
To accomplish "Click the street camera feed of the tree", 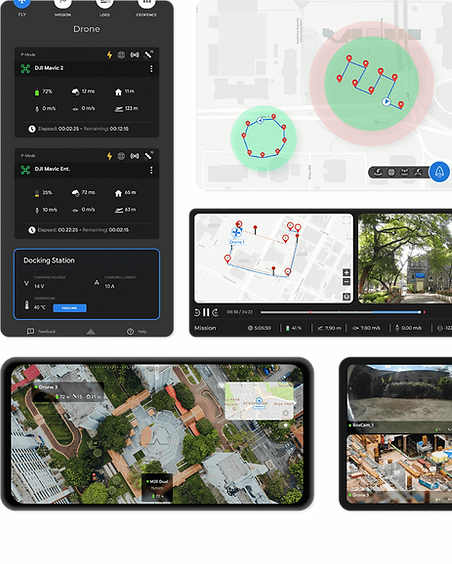I will 405,259.
